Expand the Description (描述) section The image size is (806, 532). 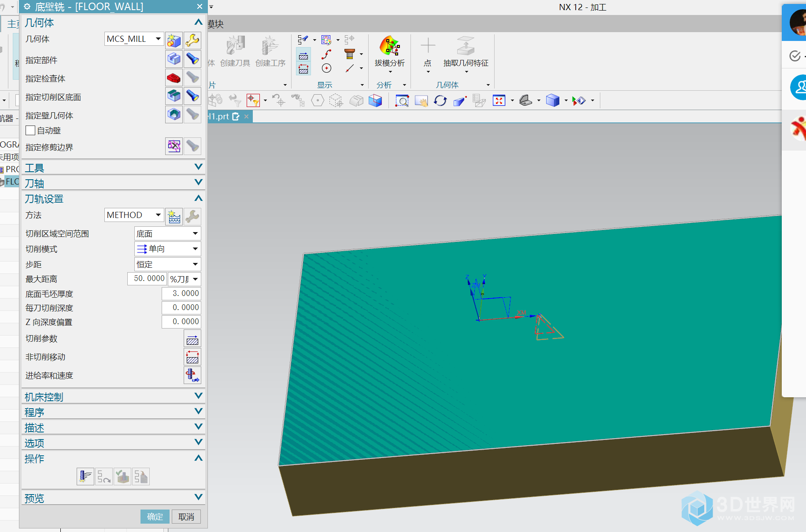[x=198, y=427]
